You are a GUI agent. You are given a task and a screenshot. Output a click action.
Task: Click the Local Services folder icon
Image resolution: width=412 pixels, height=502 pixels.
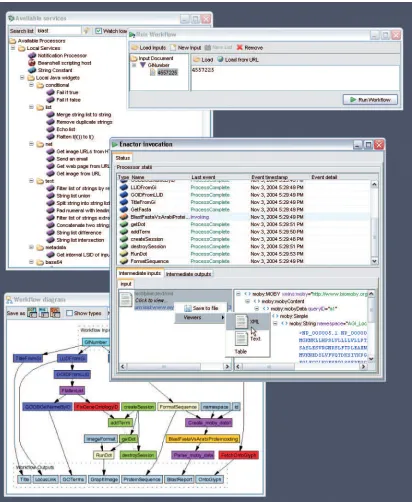pos(22,48)
